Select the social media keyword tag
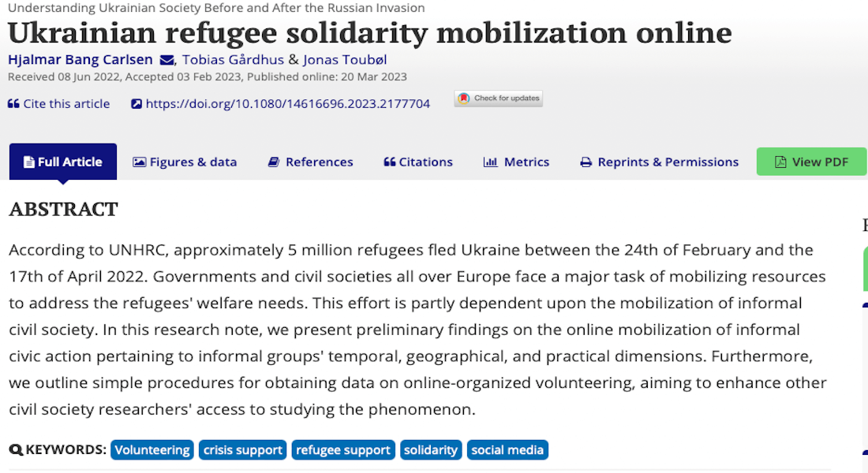This screenshot has width=868, height=473. 507,450
